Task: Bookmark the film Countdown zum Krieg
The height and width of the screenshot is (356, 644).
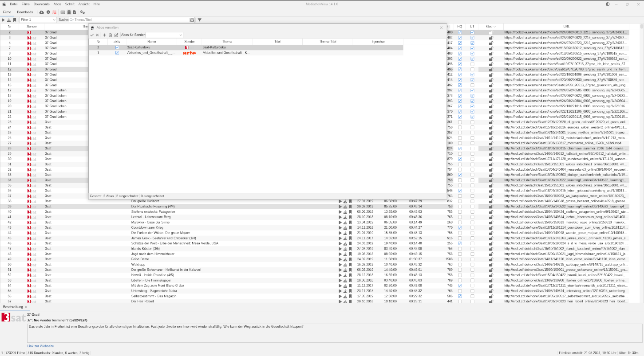Action: pos(350,227)
